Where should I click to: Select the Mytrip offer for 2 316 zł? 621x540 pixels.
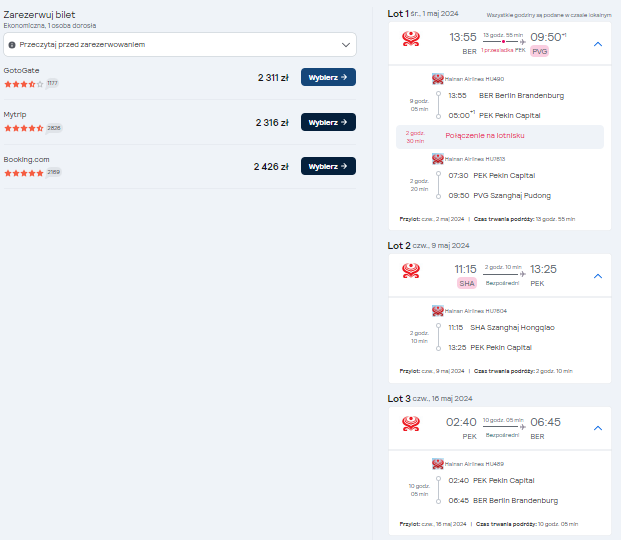[328, 122]
